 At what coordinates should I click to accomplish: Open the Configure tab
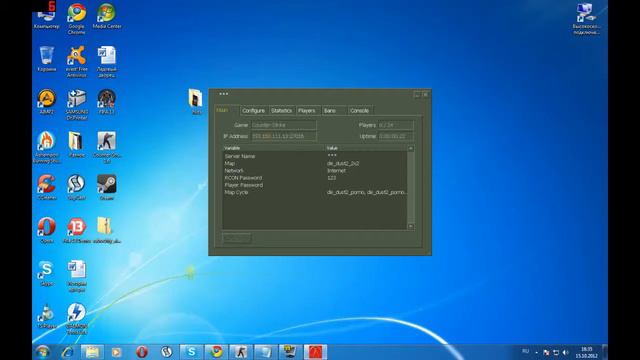[x=253, y=111]
